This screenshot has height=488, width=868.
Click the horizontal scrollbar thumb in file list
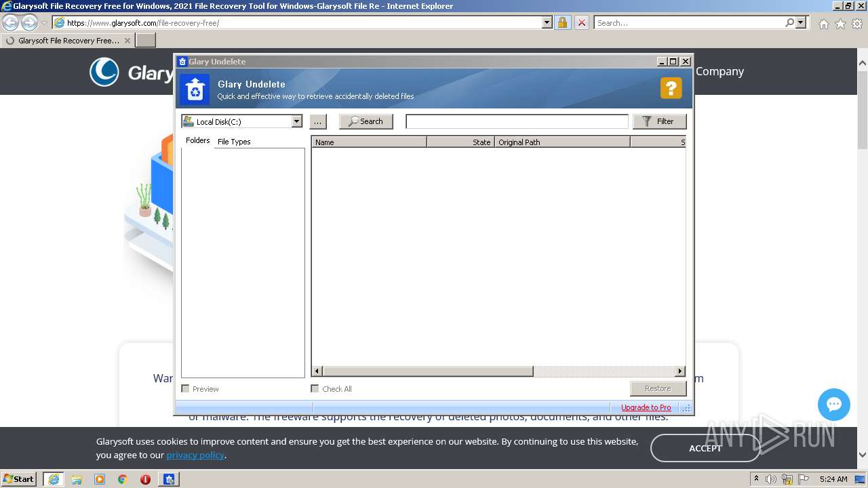coord(428,371)
